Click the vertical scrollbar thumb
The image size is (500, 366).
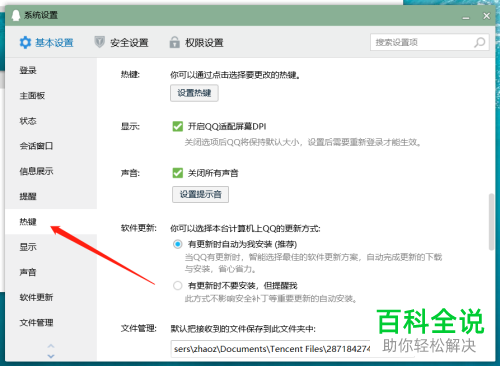491,222
